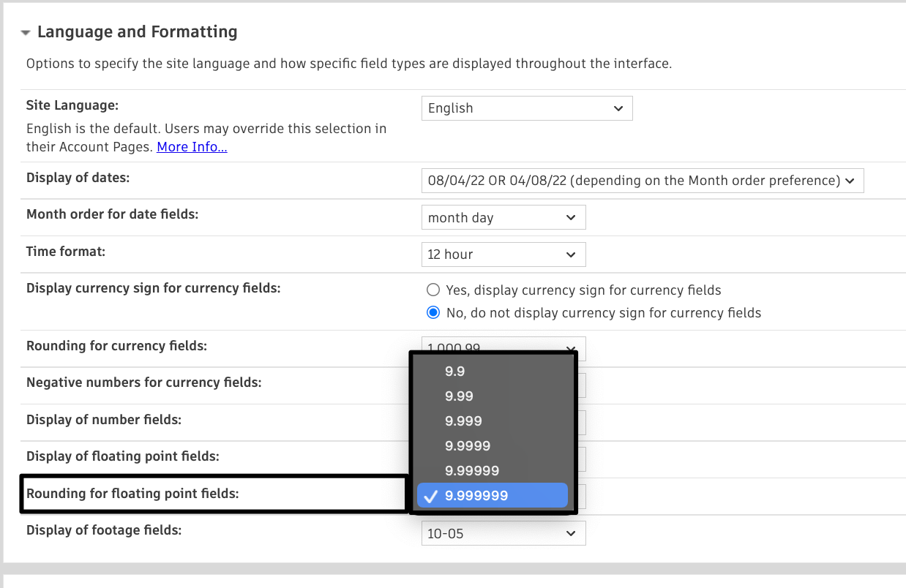Screen dimensions: 906x588
Task: Click the checkmark beside 9.999999
Action: point(431,496)
